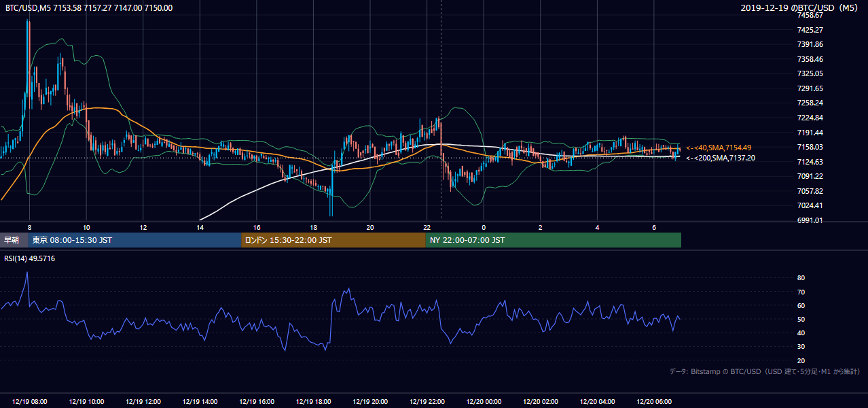Click hour marker 14 under price chart

point(200,227)
